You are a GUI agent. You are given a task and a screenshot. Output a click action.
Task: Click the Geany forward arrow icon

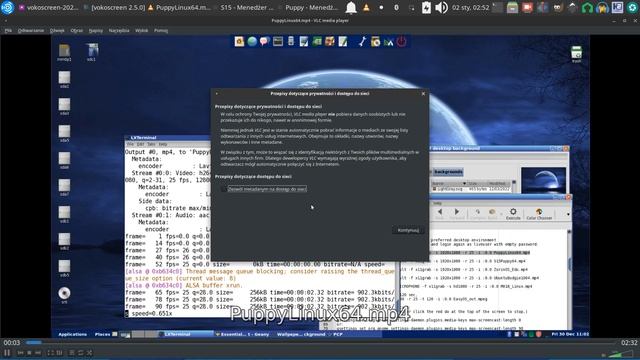pyautogui.click(x=457, y=213)
